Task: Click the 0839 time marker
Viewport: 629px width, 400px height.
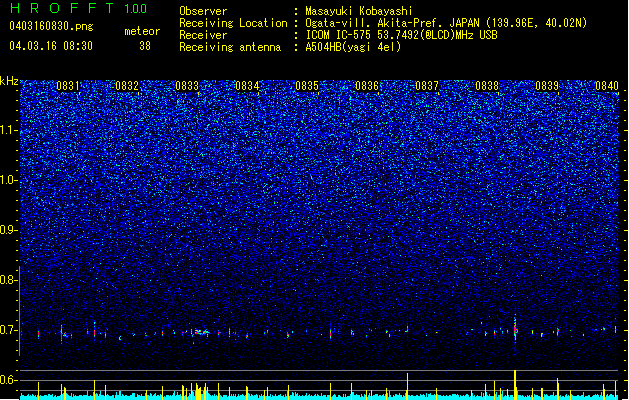Action: tap(547, 86)
